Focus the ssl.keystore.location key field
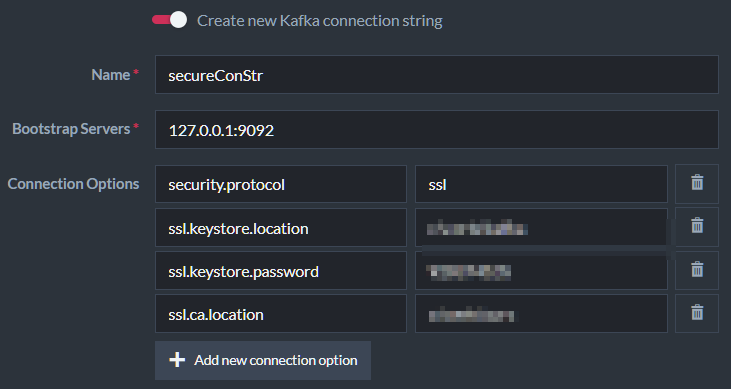Viewport: 731px width, 389px height. click(281, 228)
